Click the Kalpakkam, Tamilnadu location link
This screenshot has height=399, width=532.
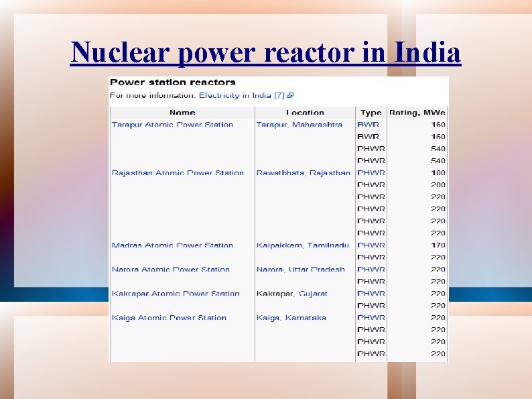(x=303, y=245)
